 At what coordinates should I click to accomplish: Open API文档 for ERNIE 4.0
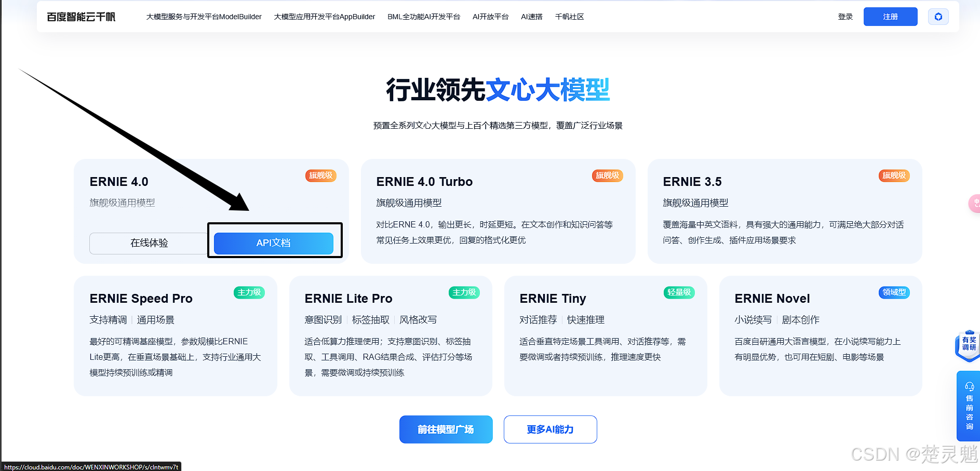274,243
